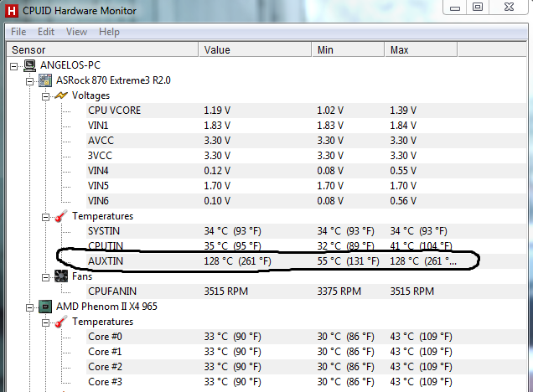Click the Voltages lightning icon
Screen dimensions: 533x392
(x=61, y=95)
